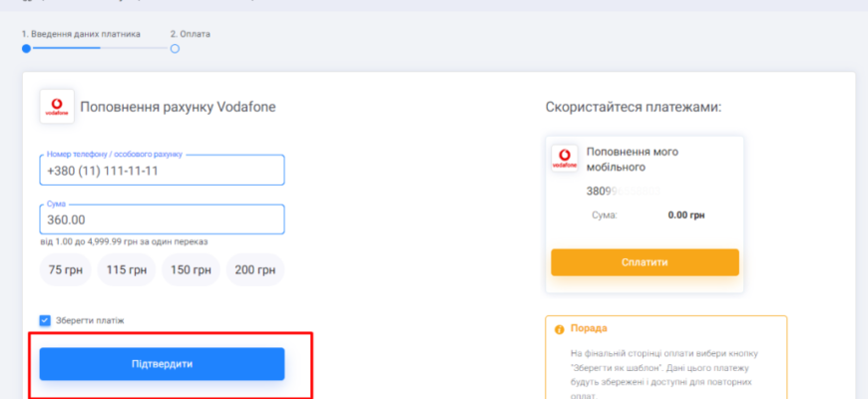Image resolution: width=868 pixels, height=399 pixels.
Task: Click the 1. Введення даних платника step label
Action: (81, 34)
